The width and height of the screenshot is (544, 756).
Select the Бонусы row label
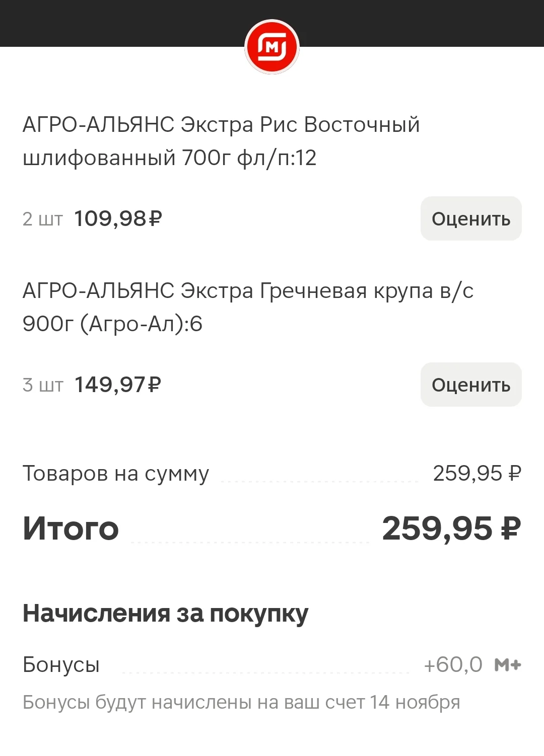[x=61, y=665]
